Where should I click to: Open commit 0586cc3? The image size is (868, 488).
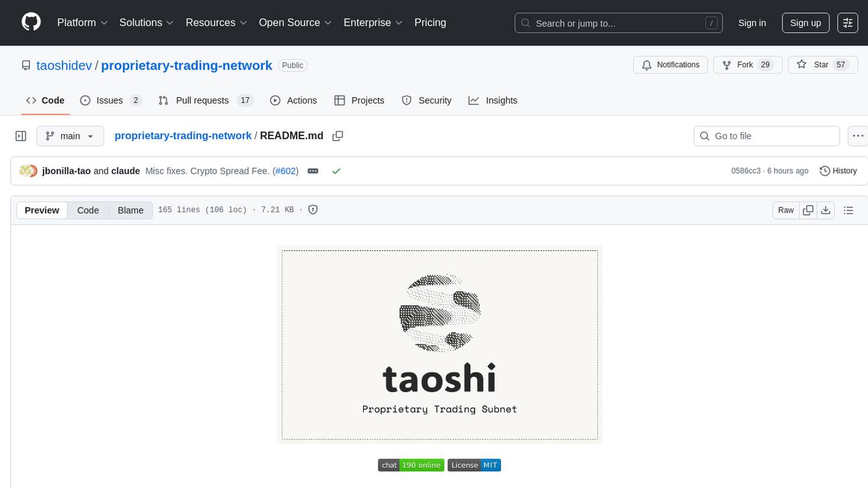[745, 171]
